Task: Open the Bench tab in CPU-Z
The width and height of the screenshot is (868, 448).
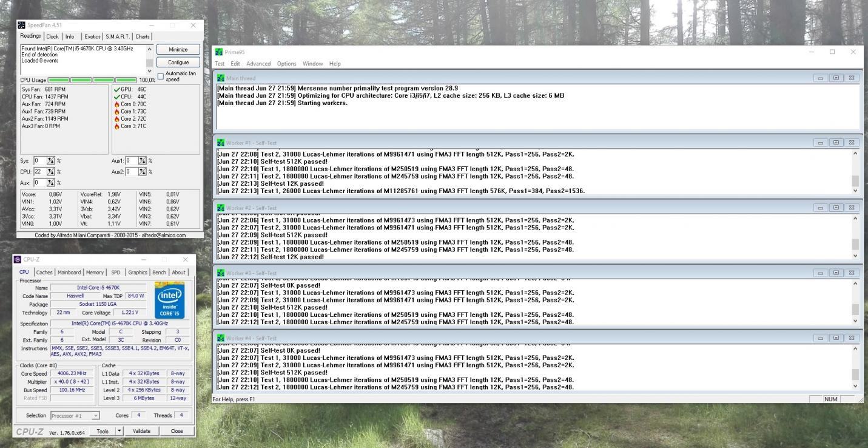Action: (159, 273)
